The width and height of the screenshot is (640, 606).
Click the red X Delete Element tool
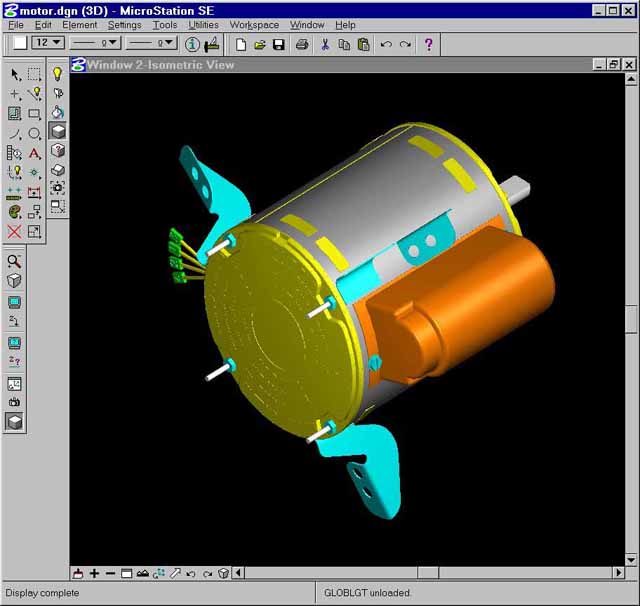pyautogui.click(x=15, y=232)
